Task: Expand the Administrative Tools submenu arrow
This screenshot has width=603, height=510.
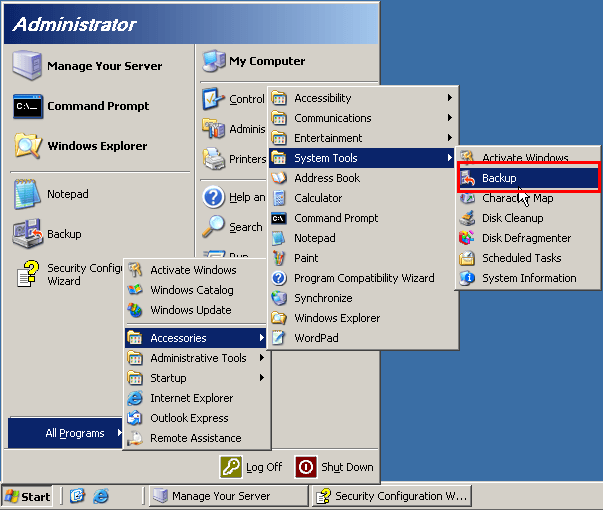Action: click(262, 358)
